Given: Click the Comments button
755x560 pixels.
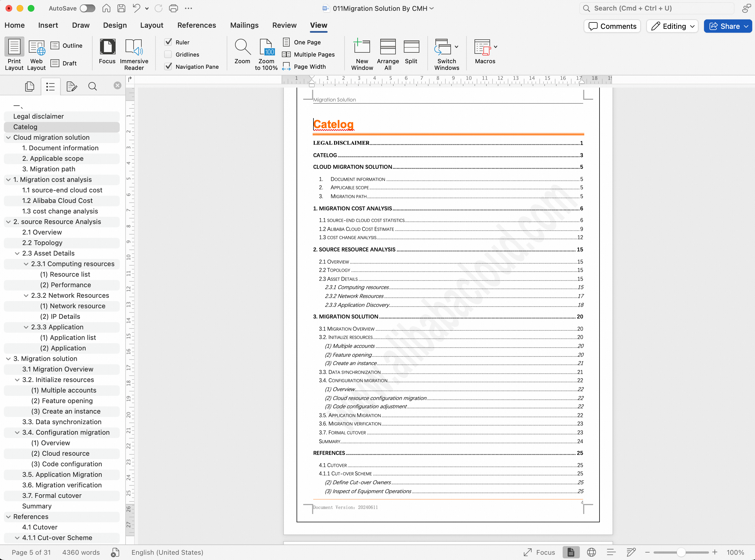Looking at the screenshot, I should pos(612,26).
